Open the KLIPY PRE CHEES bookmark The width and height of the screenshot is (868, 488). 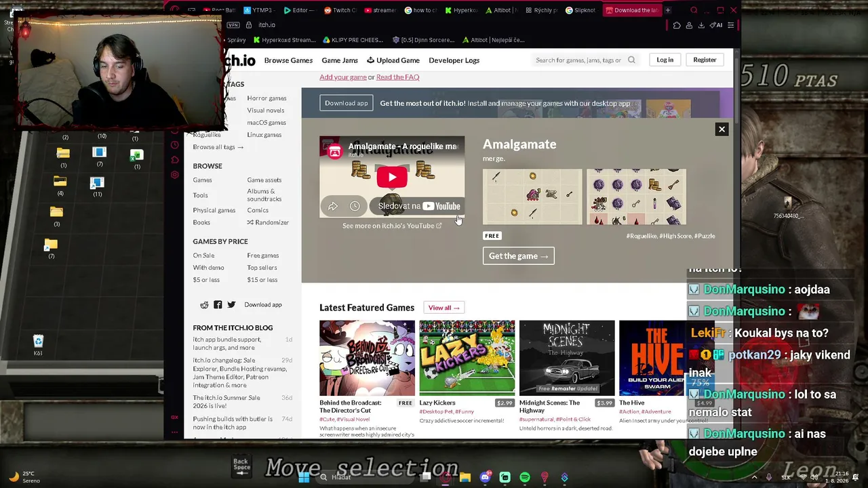coord(353,40)
